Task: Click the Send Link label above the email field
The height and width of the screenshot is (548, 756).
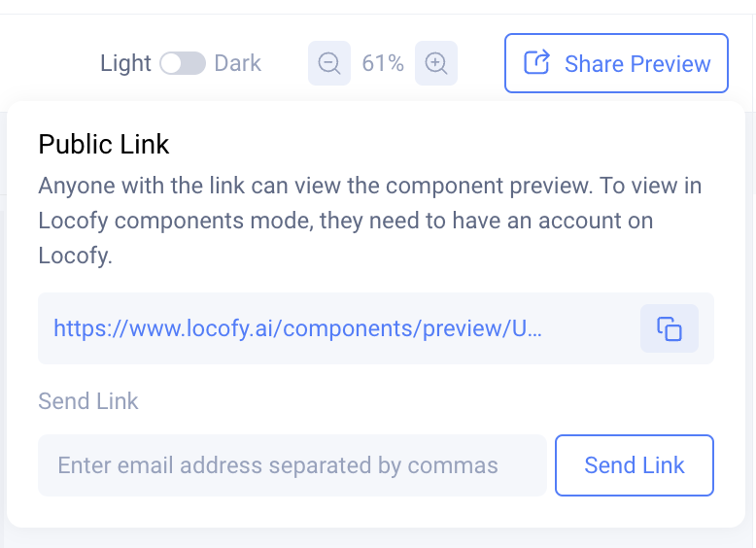Action: pyautogui.click(x=88, y=401)
